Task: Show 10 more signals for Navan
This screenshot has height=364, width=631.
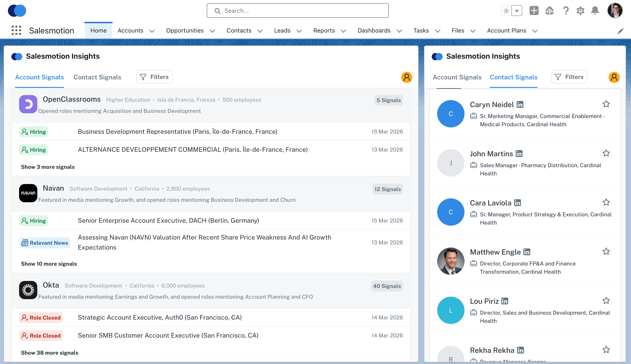Action: 49,264
